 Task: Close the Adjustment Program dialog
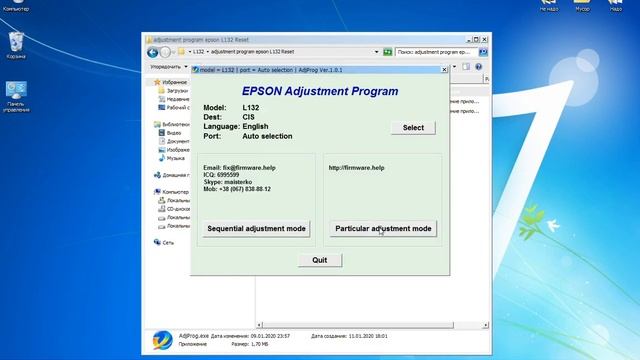(444, 70)
